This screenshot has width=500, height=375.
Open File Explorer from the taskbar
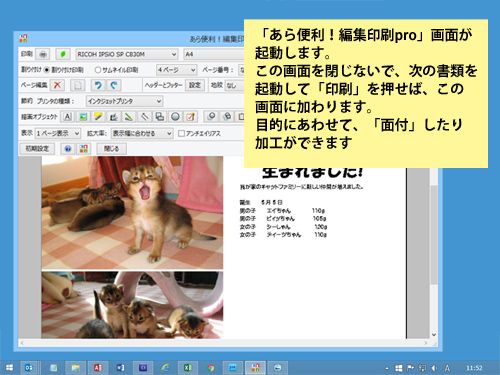click(x=76, y=368)
